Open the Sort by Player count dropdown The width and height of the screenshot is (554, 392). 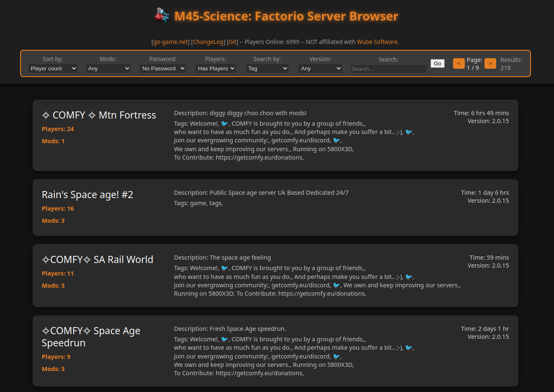click(x=53, y=68)
